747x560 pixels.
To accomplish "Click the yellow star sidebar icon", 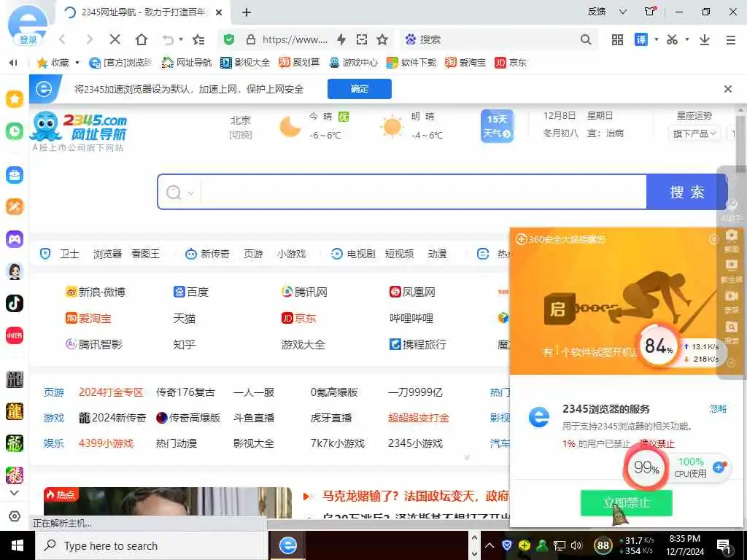I will pyautogui.click(x=15, y=99).
